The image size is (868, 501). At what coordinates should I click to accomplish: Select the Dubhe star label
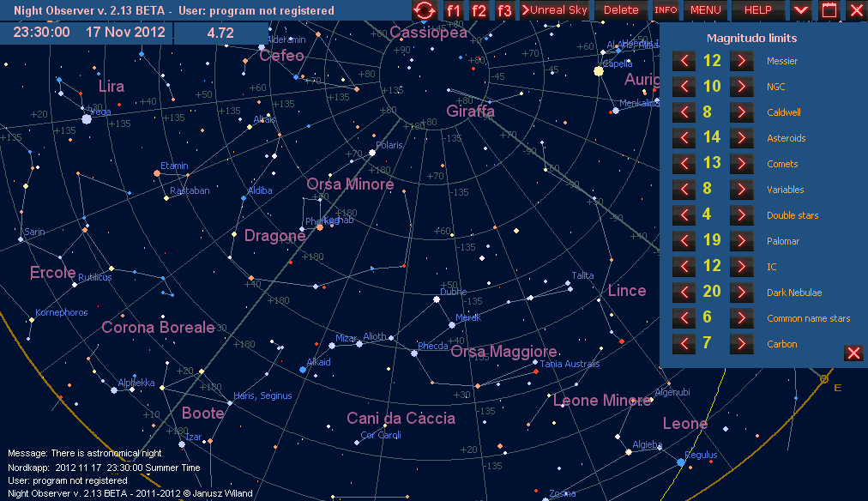pos(454,292)
